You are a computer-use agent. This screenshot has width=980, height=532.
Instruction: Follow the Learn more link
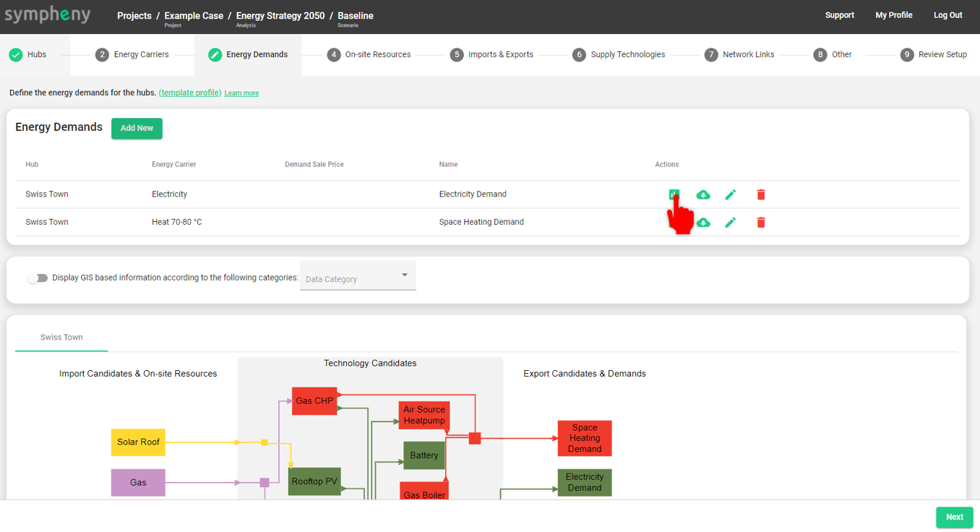(241, 93)
